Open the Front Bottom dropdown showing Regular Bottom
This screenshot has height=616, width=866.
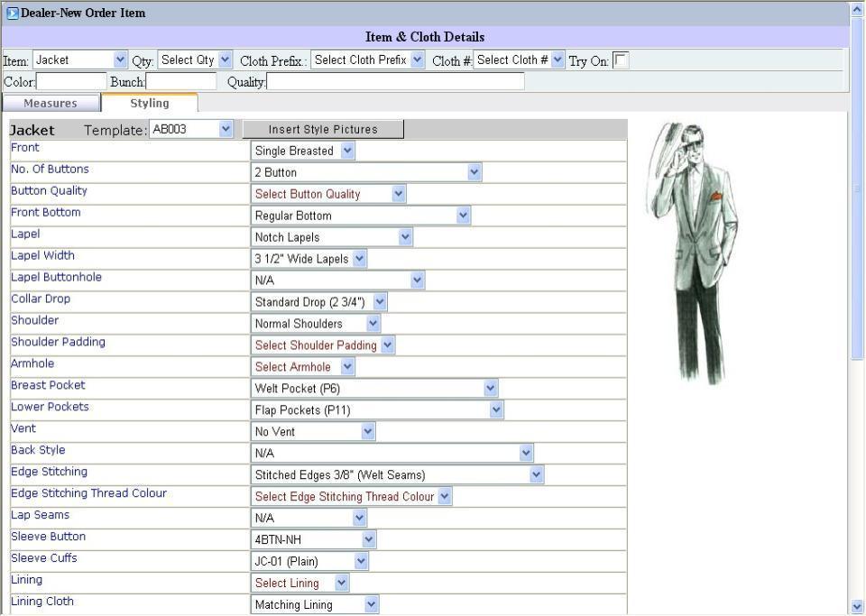(x=361, y=216)
